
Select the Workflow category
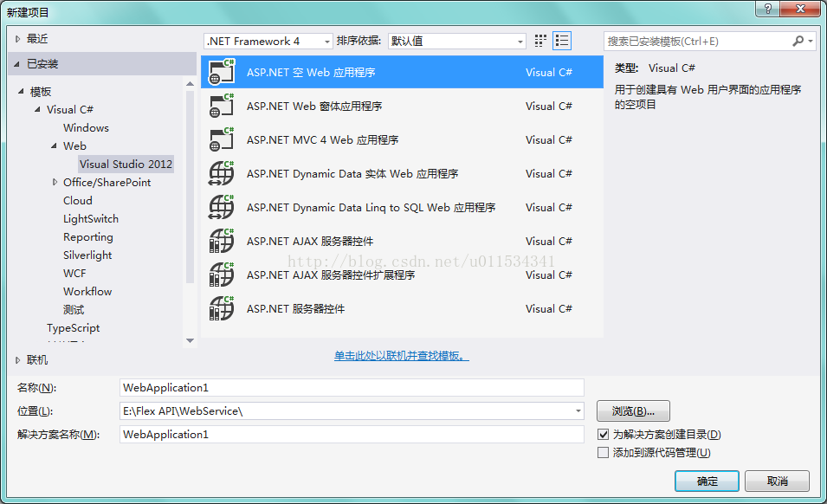click(87, 292)
